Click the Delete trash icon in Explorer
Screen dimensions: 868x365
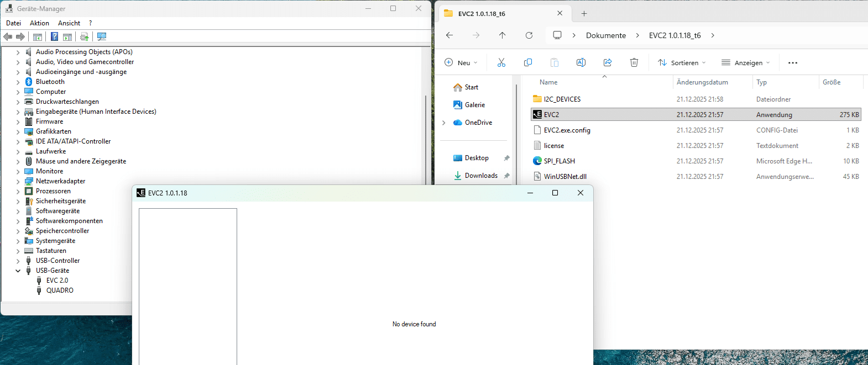click(x=634, y=62)
